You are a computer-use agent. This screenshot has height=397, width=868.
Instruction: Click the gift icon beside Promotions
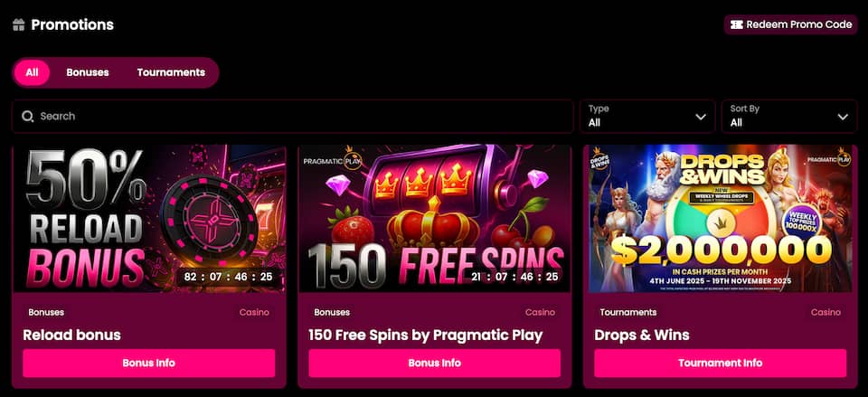coord(18,25)
